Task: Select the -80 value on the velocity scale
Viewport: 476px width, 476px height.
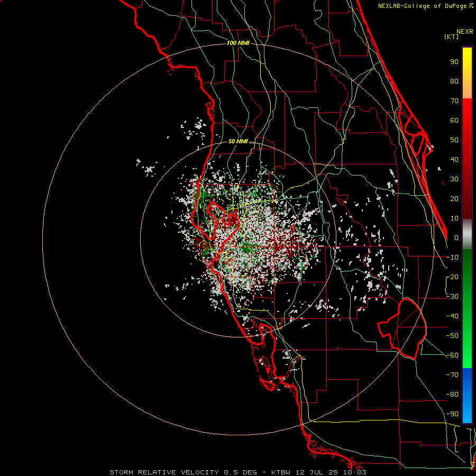Action: [452, 395]
